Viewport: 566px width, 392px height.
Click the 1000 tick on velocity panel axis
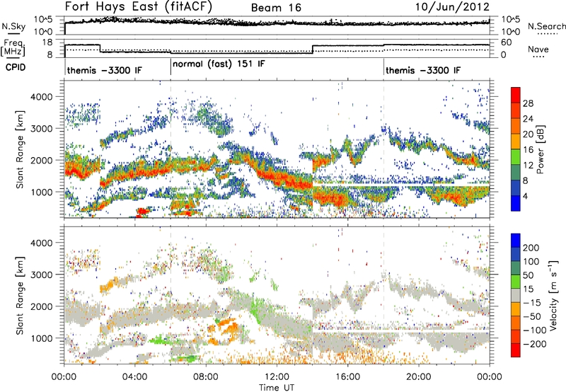tap(41, 338)
